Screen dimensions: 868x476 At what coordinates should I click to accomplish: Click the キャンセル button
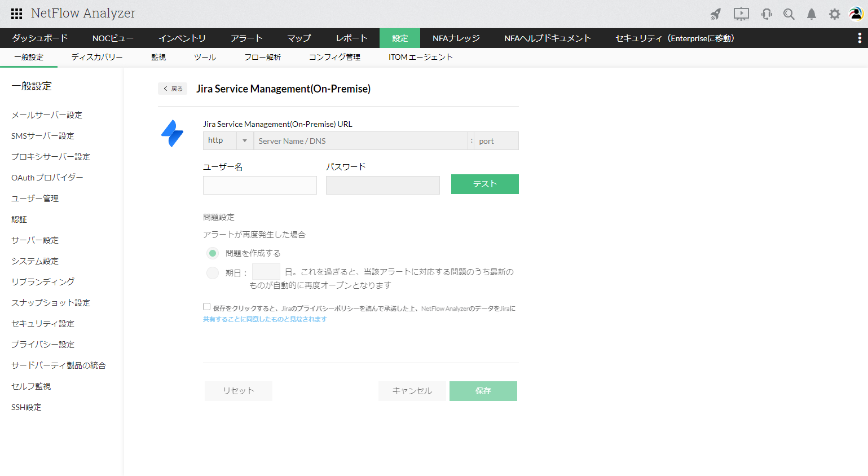412,391
